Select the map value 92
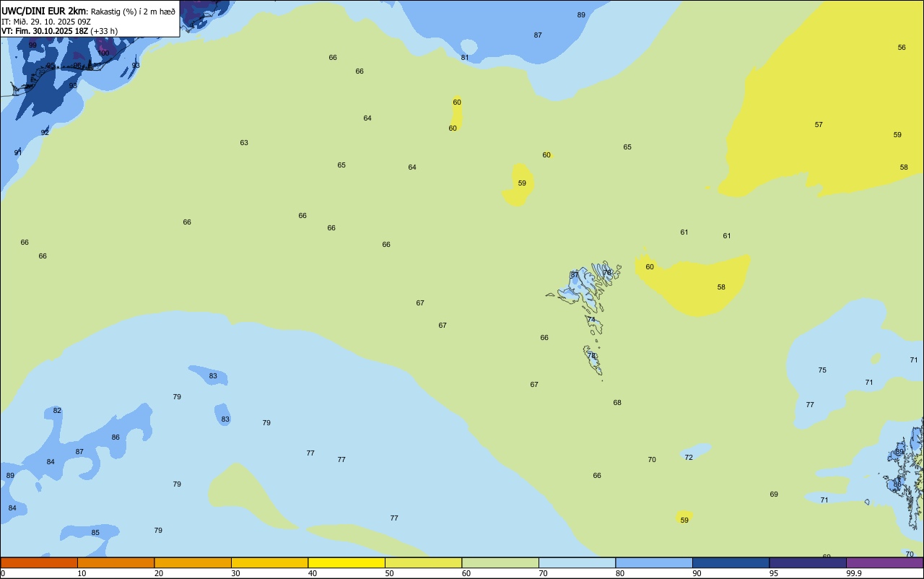Image resolution: width=924 pixels, height=579 pixels. [x=45, y=132]
